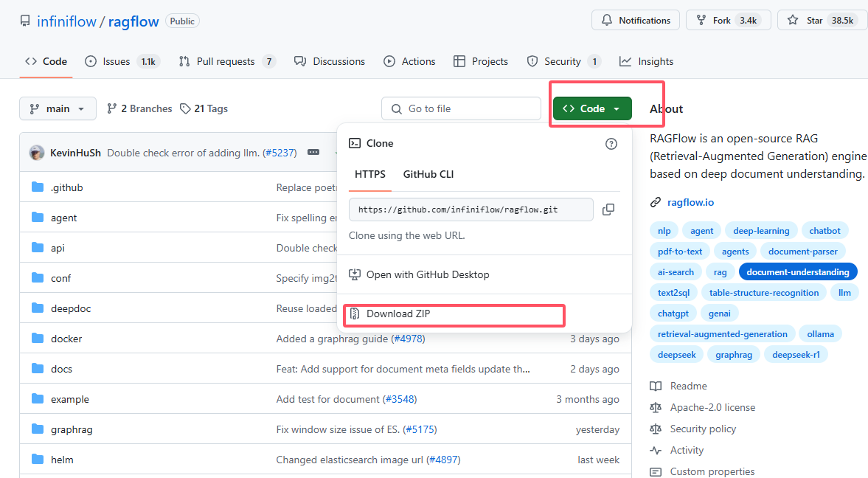Open the KevinHuSh author link
Image resolution: width=868 pixels, height=478 pixels.
point(75,153)
